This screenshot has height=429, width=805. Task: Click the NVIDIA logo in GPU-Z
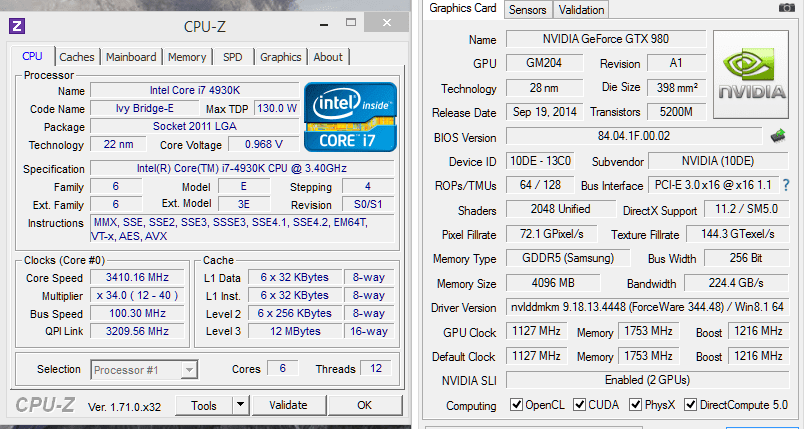coord(751,74)
